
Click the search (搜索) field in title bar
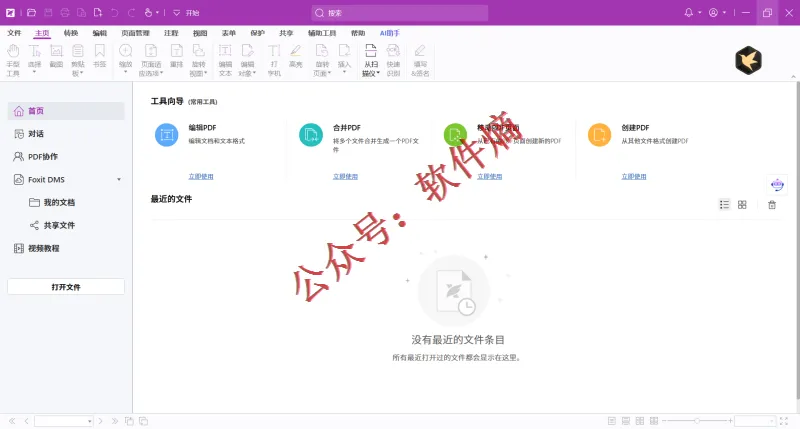coord(399,13)
